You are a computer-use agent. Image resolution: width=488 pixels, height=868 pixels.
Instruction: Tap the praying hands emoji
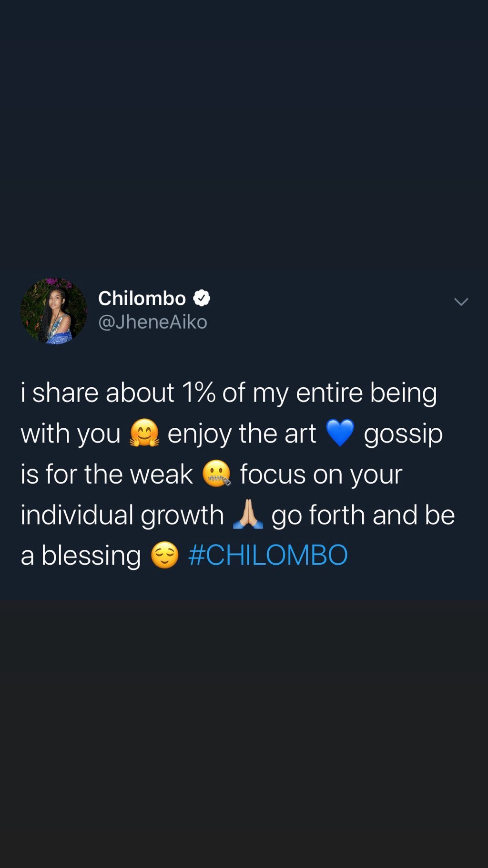coord(248,514)
